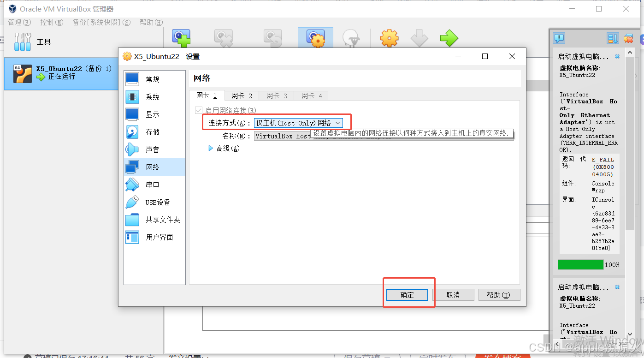Image resolution: width=644 pixels, height=358 pixels.
Task: Click the clear-all notifications icon
Action: [x=628, y=38]
